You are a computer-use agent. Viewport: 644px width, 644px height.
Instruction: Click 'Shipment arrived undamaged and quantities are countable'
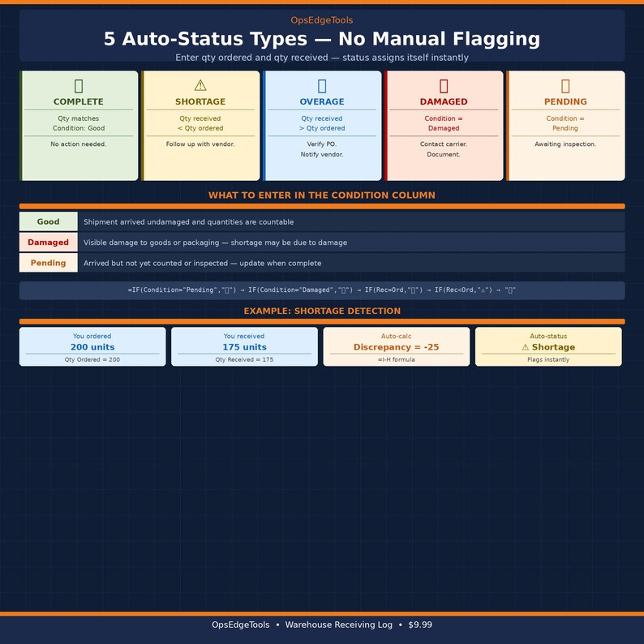pos(188,221)
